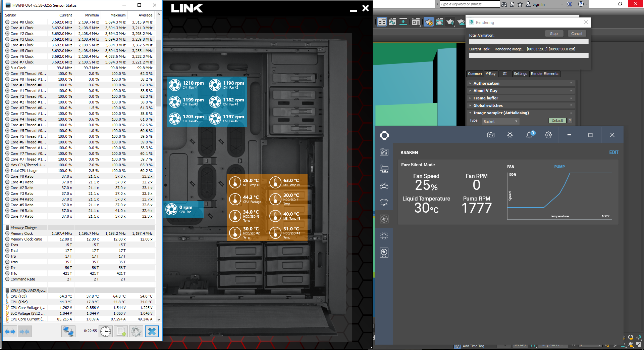Click HWiNFO blue X close sensors button
The height and width of the screenshot is (350, 644).
(x=152, y=332)
